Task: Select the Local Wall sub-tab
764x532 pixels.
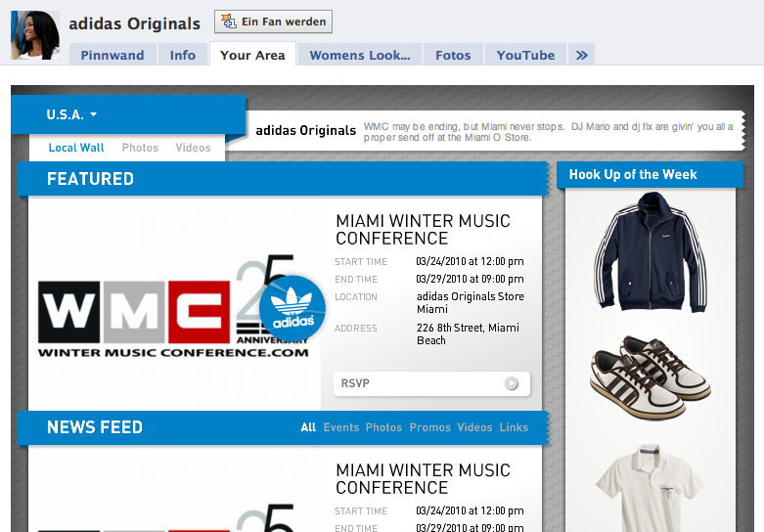Action: coord(76,148)
